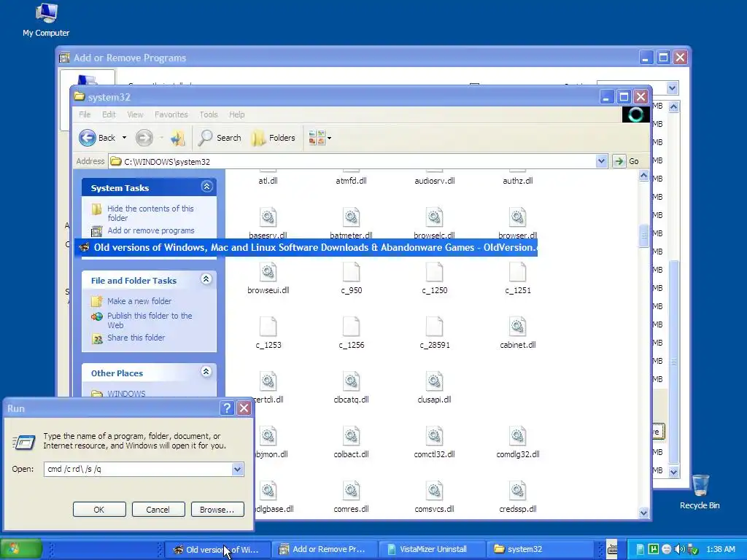Select the comsvcs.dll file icon
The width and height of the screenshot is (747, 560).
click(x=435, y=491)
